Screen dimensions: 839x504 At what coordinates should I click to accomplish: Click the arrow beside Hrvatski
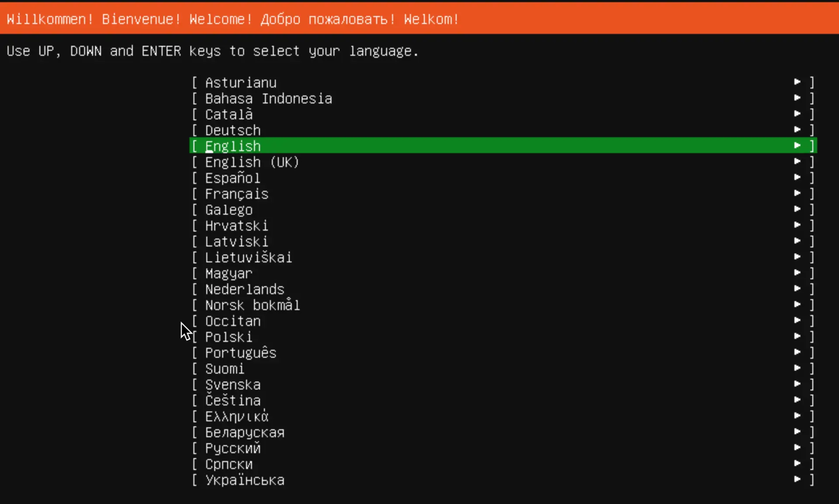[797, 225]
